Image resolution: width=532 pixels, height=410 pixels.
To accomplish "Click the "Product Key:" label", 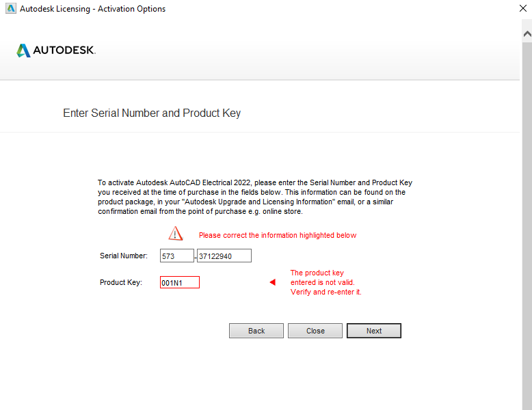I will tap(121, 283).
